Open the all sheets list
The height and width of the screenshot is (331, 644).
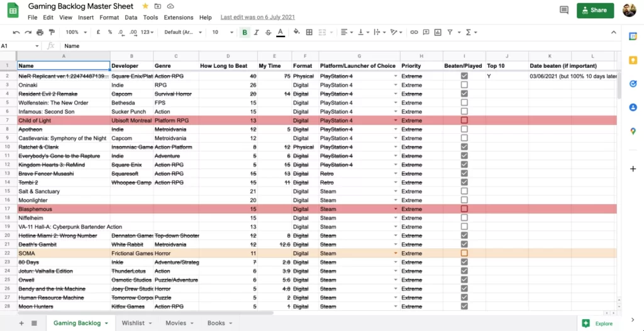click(x=34, y=323)
